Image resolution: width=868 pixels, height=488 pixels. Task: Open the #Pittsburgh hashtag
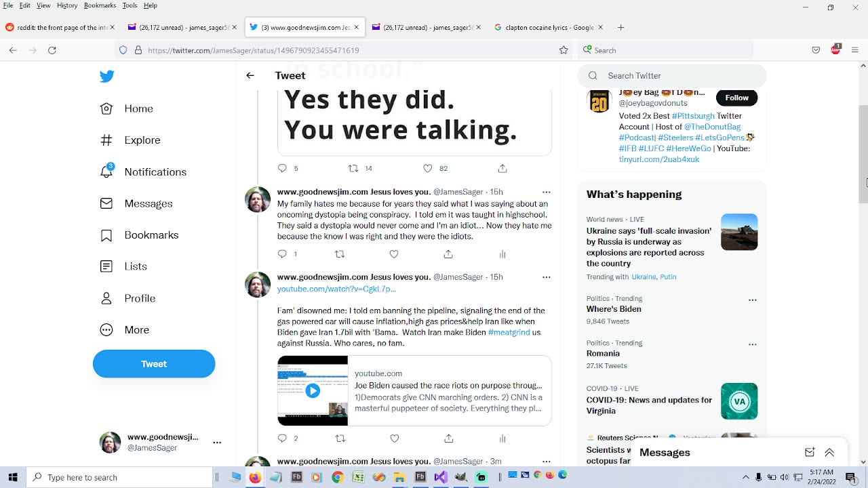[x=693, y=116]
